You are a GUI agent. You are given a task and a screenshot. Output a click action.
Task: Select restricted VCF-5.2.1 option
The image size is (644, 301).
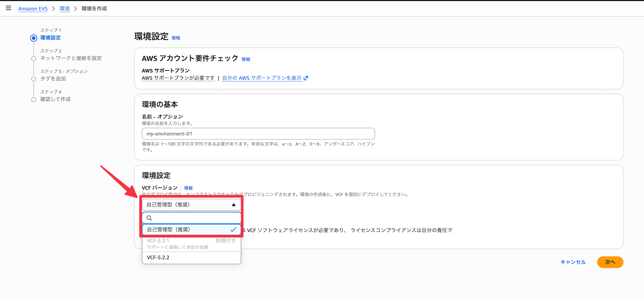pos(192,244)
